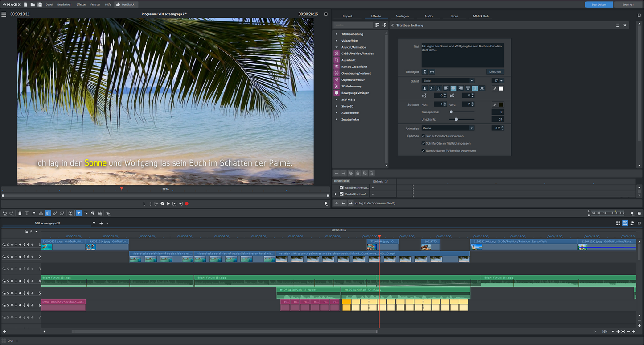Click the delete objects trash icon
Image resolution: width=644 pixels, height=345 pixels.
[x=20, y=213]
